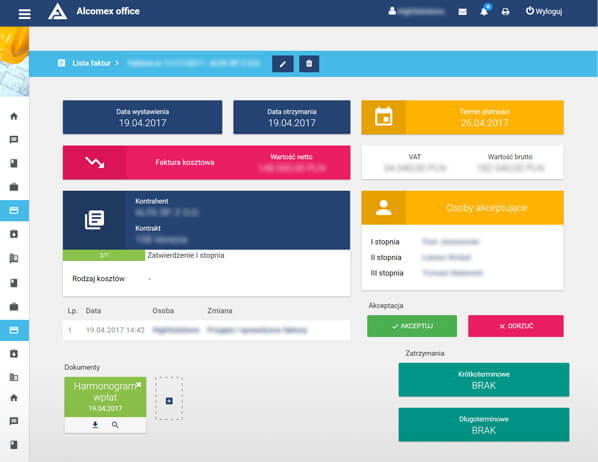Add new document with plus box
This screenshot has width=598, height=462.
[x=169, y=399]
